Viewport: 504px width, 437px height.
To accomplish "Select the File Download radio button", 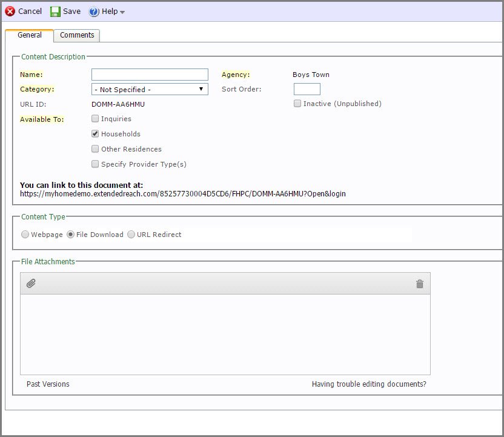I will 70,235.
